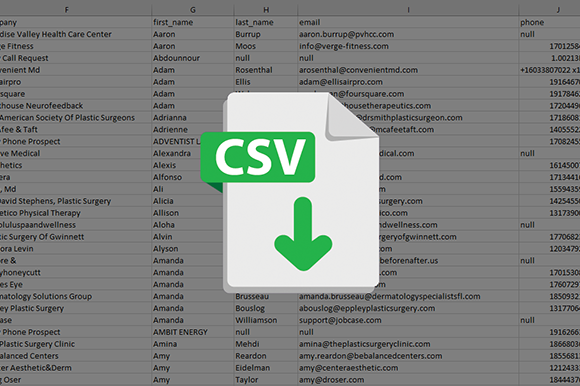Viewport: 580px width, 386px height.
Task: Select column F header
Action: click(67, 10)
